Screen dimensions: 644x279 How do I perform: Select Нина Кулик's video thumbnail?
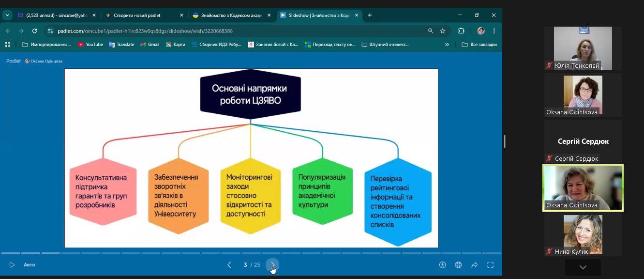[583, 235]
